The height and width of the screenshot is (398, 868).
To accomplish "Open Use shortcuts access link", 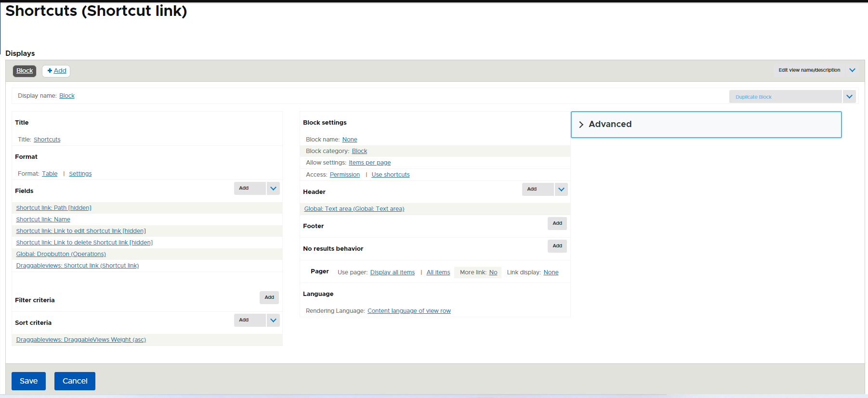I will pos(391,175).
